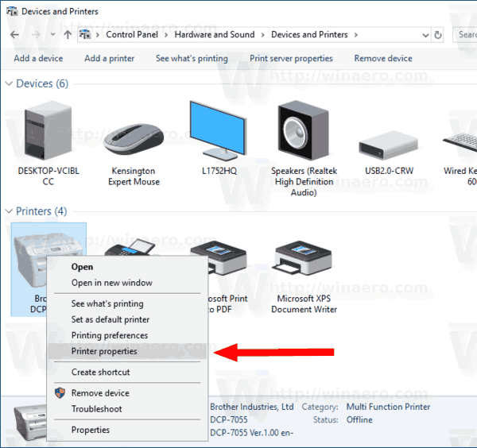Choose Set as default printer

pyautogui.click(x=127, y=319)
